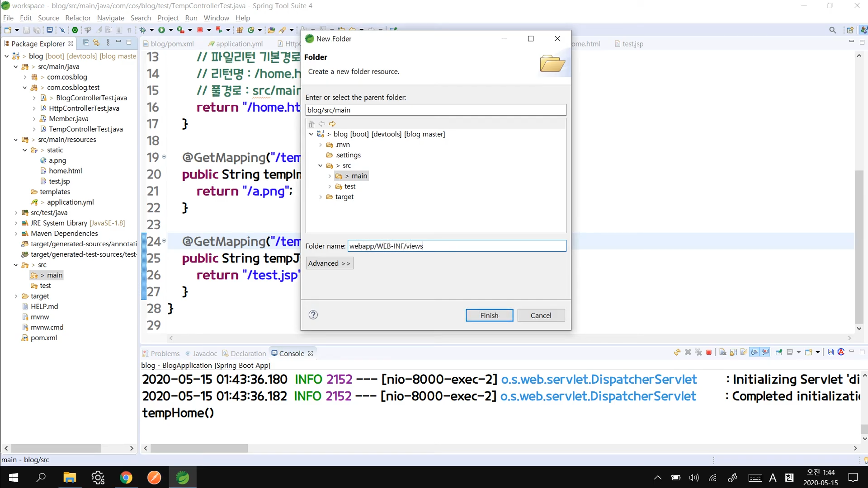Viewport: 868px width, 488px height.
Task: Click the Console horizontal scrollbar thumb
Action: pyautogui.click(x=199, y=448)
